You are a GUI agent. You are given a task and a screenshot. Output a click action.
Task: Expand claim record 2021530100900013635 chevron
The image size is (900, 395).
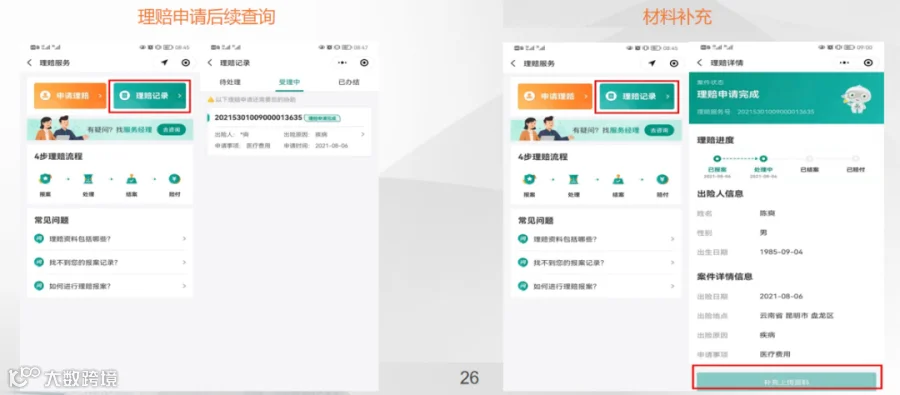pos(362,134)
